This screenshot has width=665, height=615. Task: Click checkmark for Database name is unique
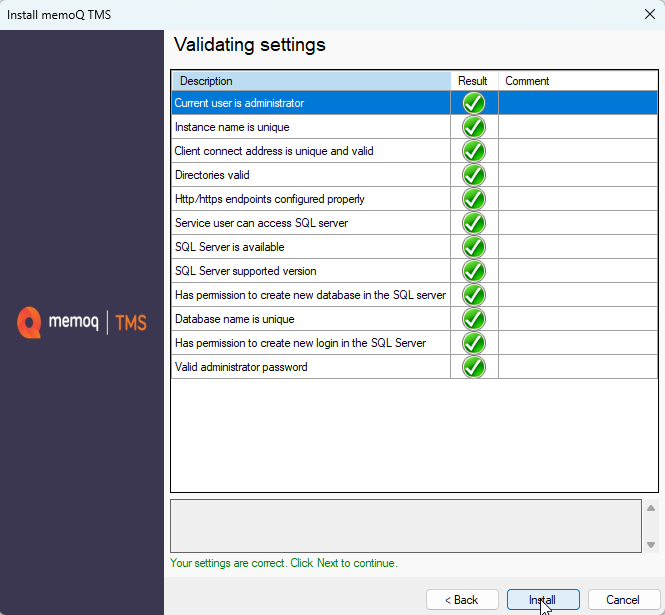click(474, 319)
